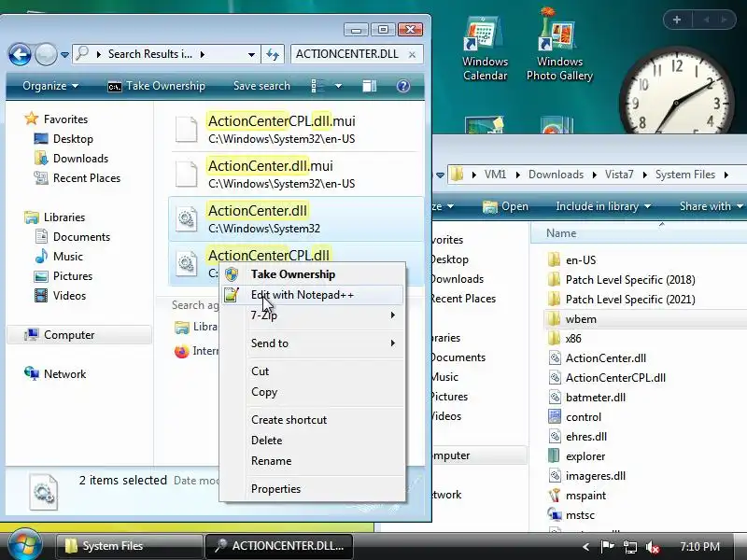
Task: Expand Share with dropdown
Action: click(x=711, y=206)
